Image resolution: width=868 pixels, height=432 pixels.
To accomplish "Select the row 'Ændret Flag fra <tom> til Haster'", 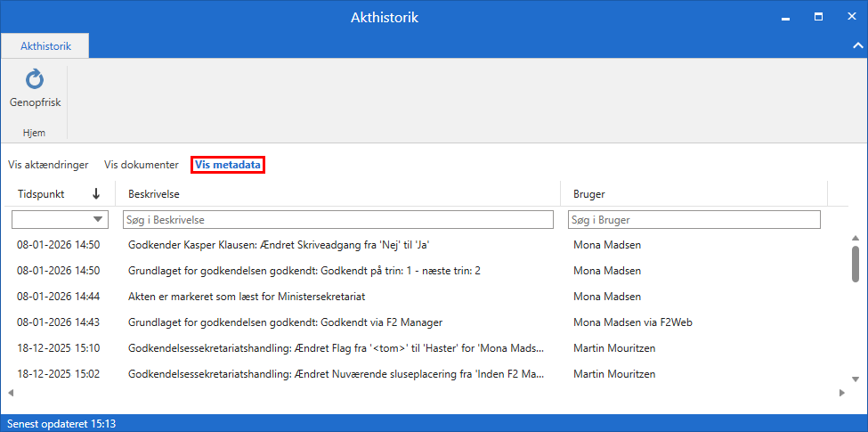I will click(426, 348).
